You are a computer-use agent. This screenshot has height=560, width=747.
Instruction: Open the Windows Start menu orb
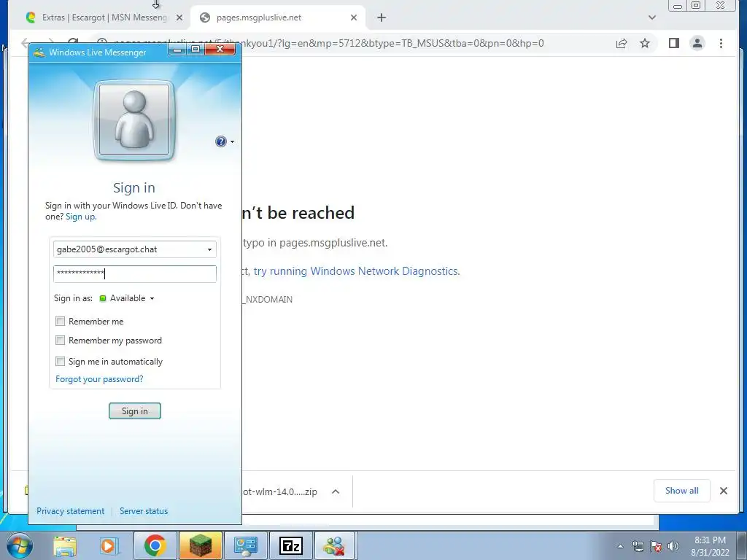click(x=20, y=545)
